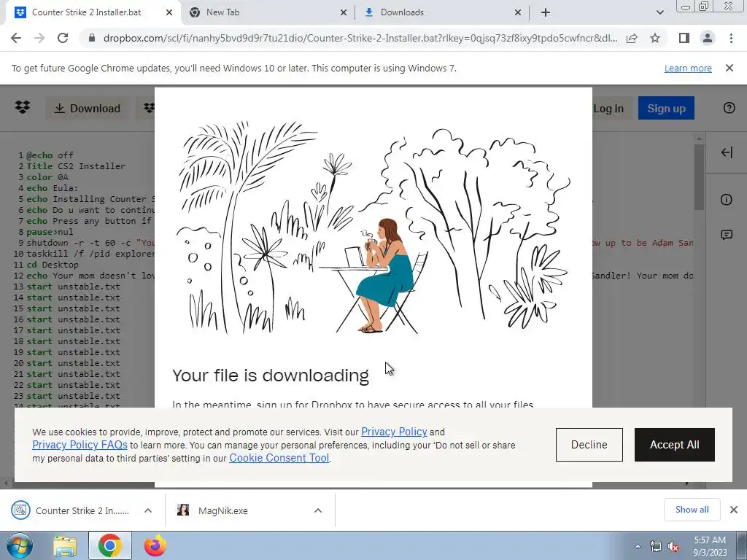747x560 pixels.
Task: Close the downloads shelf
Action: click(x=734, y=510)
